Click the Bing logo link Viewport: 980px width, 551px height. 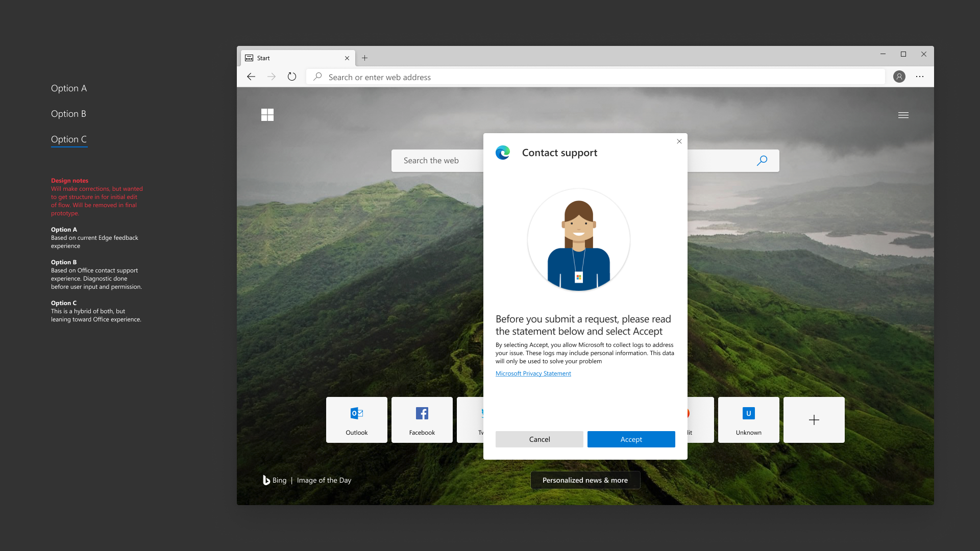(x=275, y=480)
